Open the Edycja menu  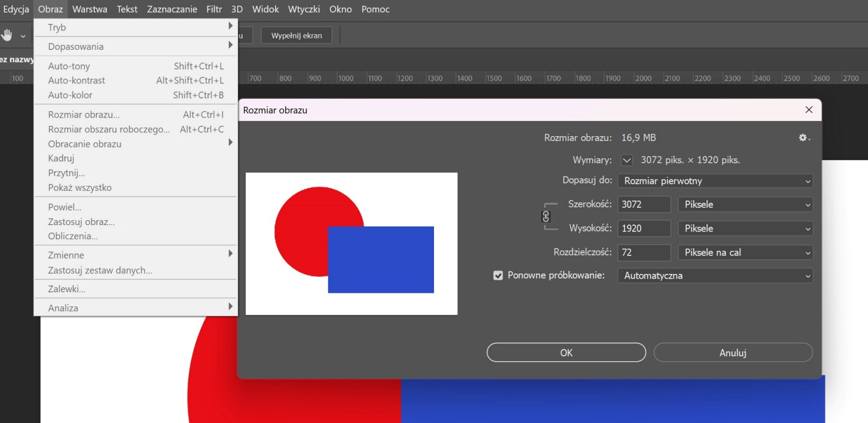click(x=16, y=9)
